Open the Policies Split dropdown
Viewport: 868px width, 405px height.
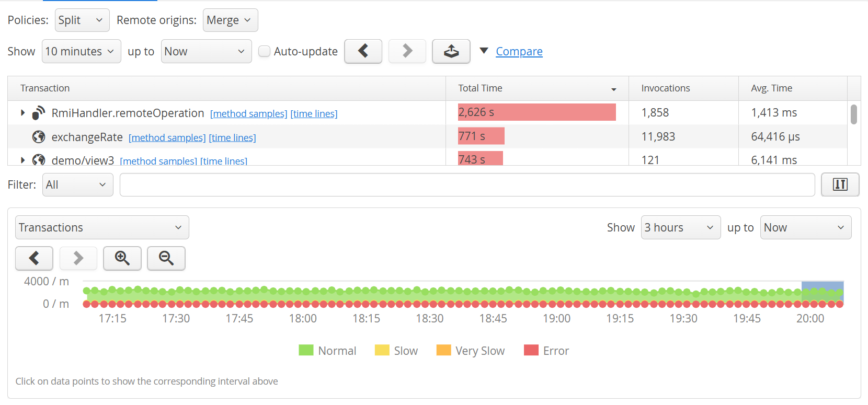coord(82,20)
